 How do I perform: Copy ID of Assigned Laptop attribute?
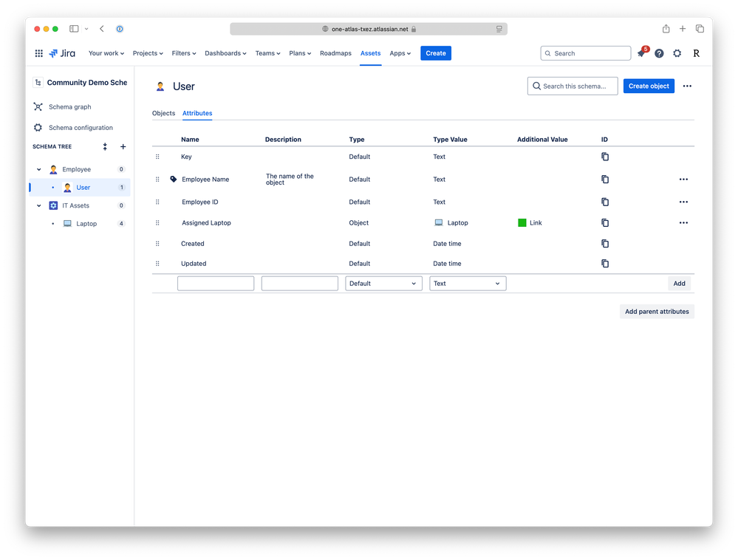pos(605,222)
